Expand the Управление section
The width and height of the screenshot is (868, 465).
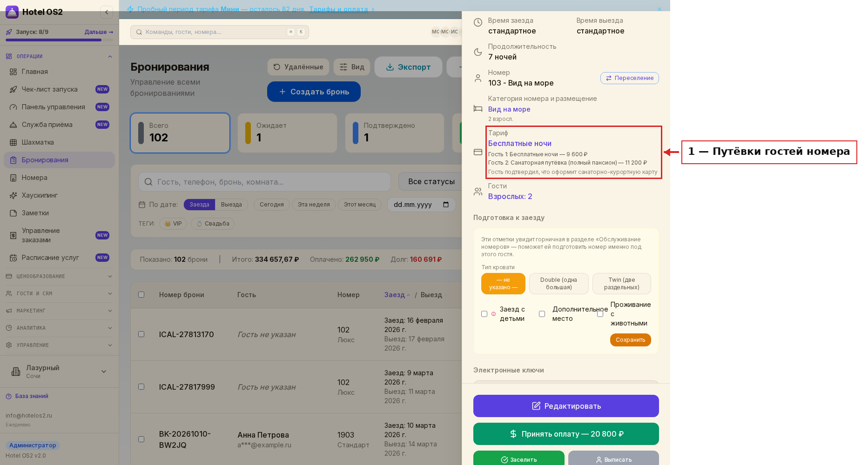coord(59,345)
